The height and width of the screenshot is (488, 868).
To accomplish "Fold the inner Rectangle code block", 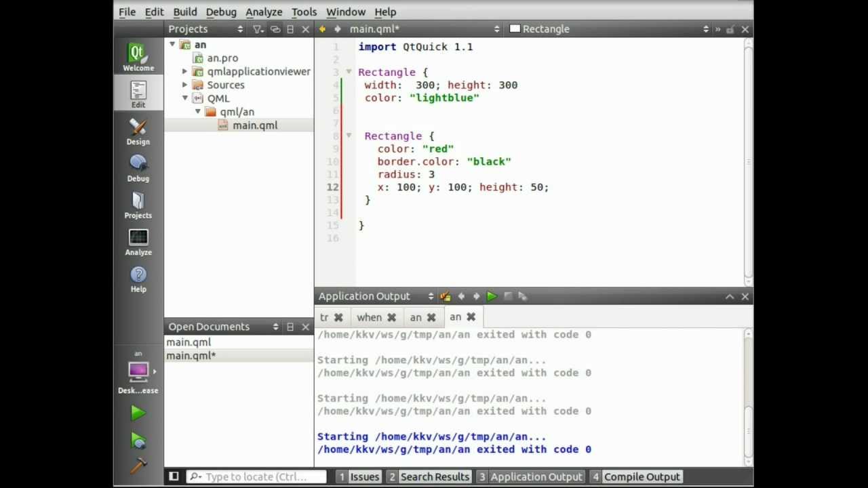I will [x=349, y=136].
